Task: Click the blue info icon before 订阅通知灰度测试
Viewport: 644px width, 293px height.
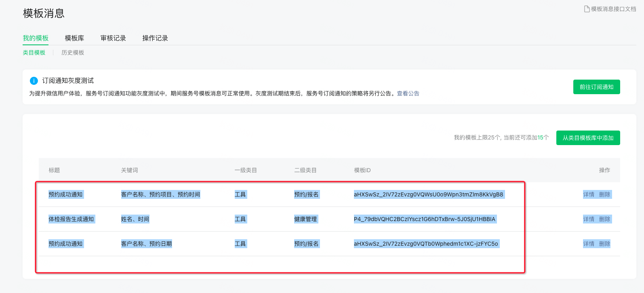Action: [34, 81]
